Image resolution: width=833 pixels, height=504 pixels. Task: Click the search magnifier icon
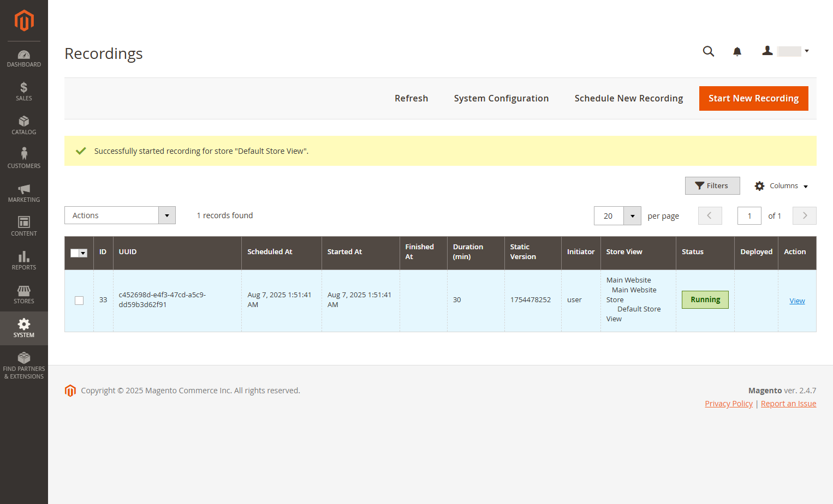(709, 51)
